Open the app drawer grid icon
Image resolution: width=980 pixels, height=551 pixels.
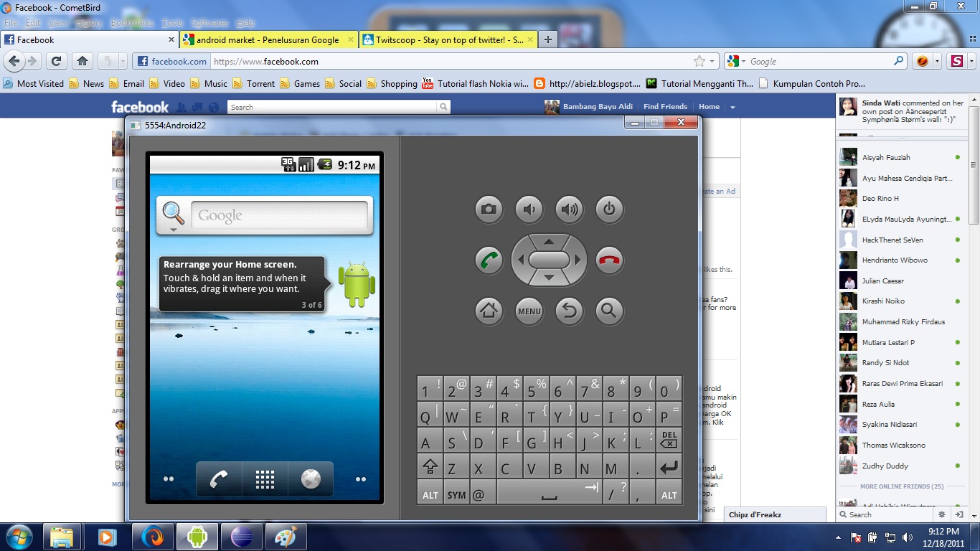click(265, 479)
